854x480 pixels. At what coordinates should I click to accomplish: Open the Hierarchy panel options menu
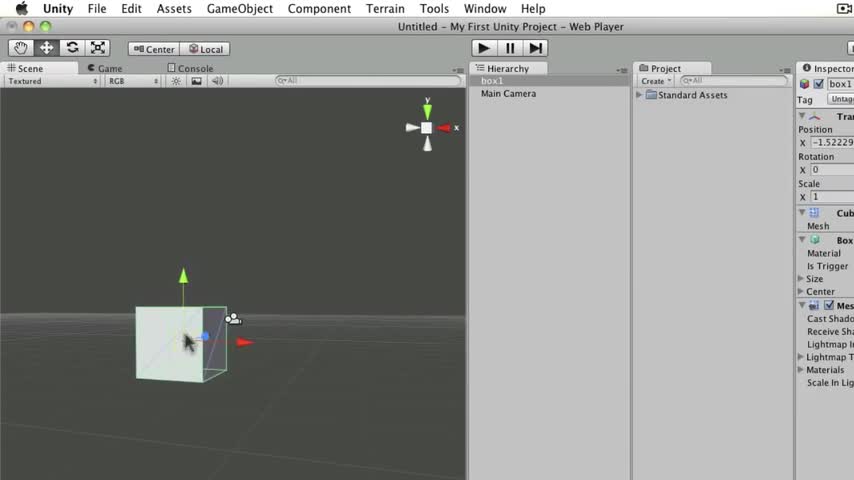point(622,70)
